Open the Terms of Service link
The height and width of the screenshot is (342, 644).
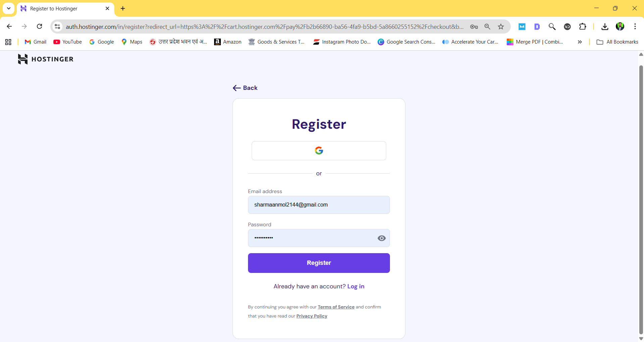click(x=336, y=307)
